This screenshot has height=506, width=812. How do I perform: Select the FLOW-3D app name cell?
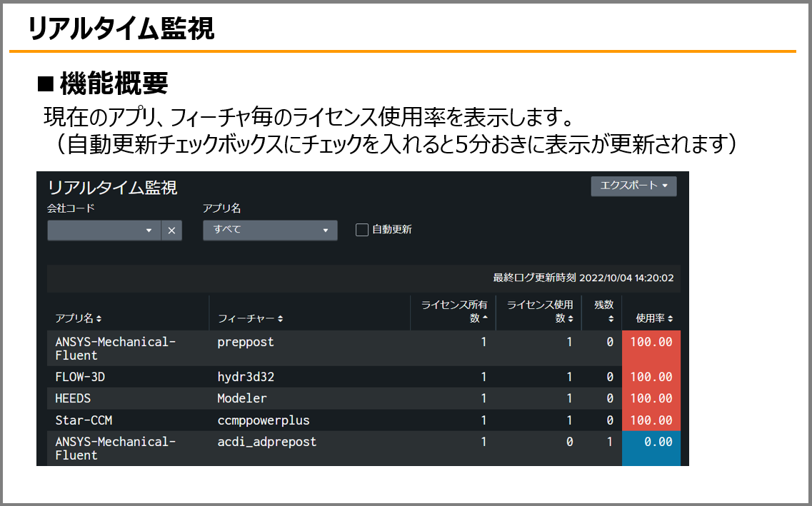click(x=128, y=377)
